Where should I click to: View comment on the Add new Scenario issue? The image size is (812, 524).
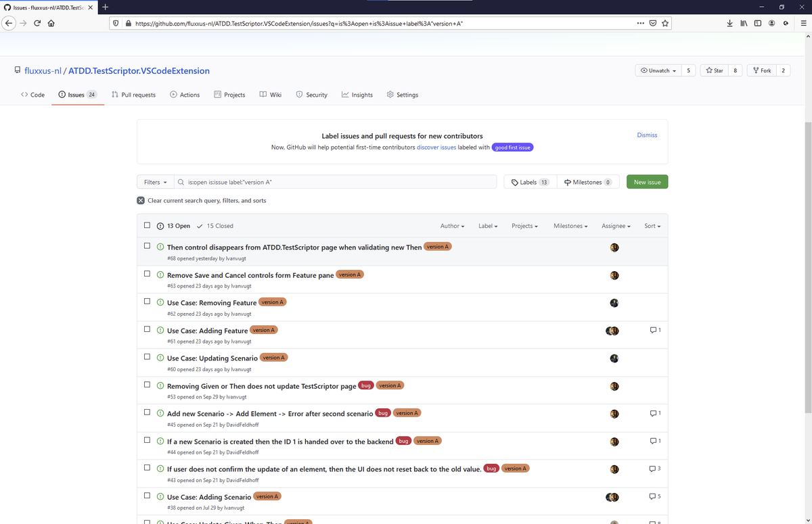tap(655, 413)
